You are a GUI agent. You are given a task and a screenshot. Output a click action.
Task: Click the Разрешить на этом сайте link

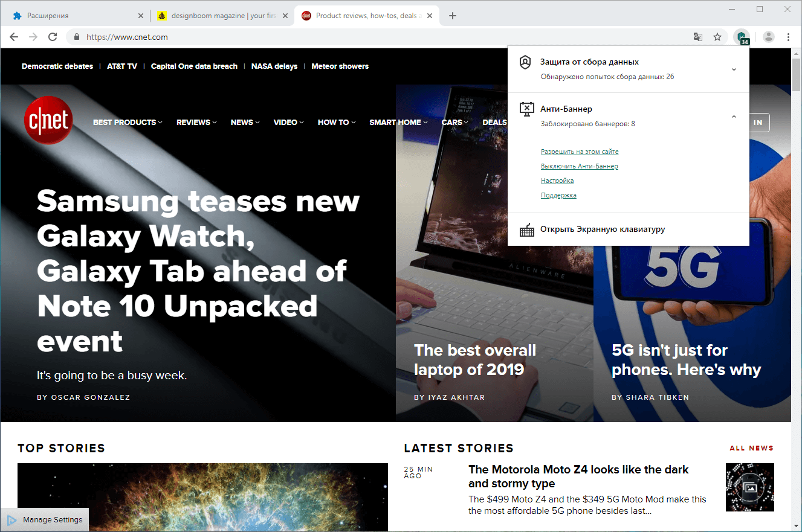click(580, 152)
